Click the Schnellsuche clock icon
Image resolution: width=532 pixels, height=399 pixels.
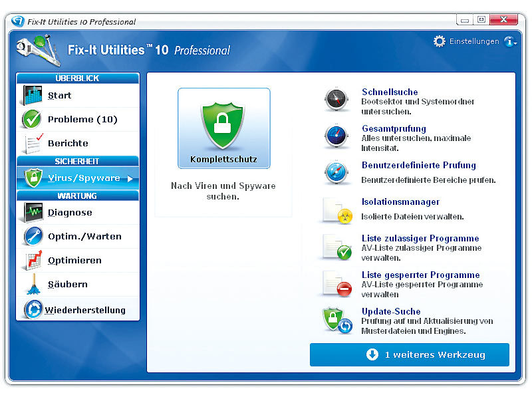(x=336, y=100)
